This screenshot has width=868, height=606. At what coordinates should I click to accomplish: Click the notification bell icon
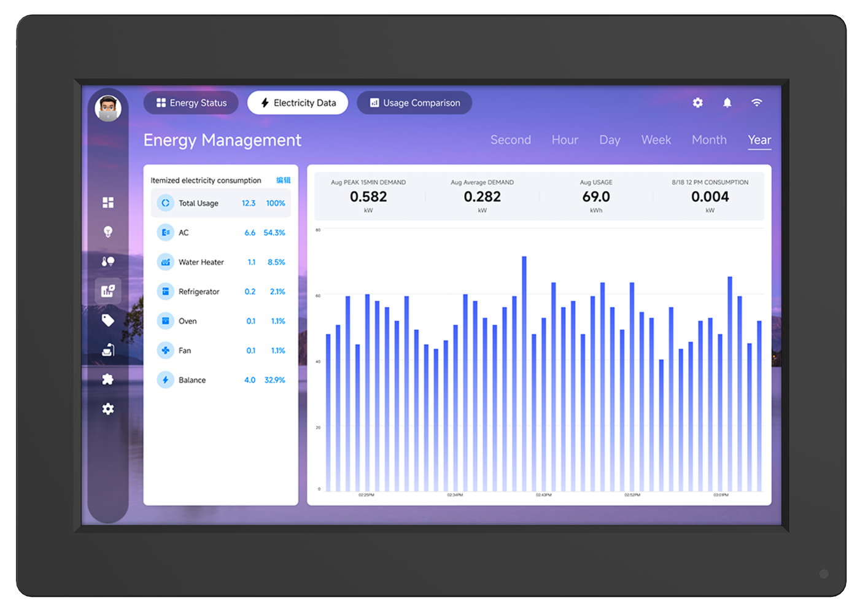(x=727, y=103)
